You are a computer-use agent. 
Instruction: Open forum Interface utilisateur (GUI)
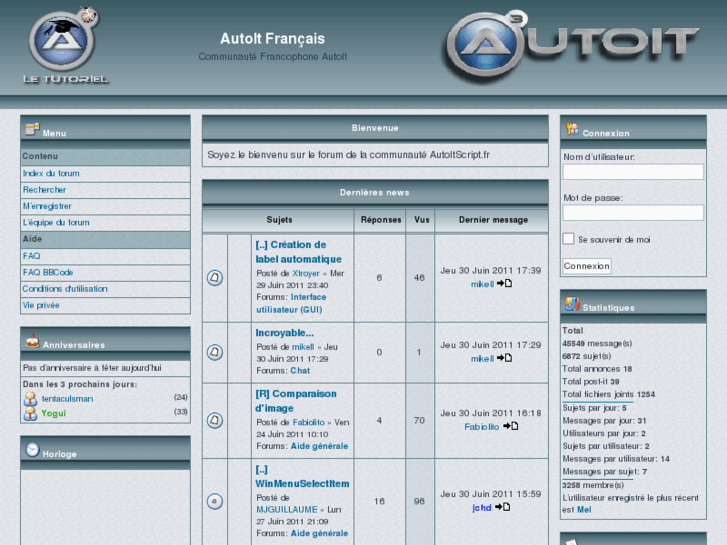(x=291, y=303)
